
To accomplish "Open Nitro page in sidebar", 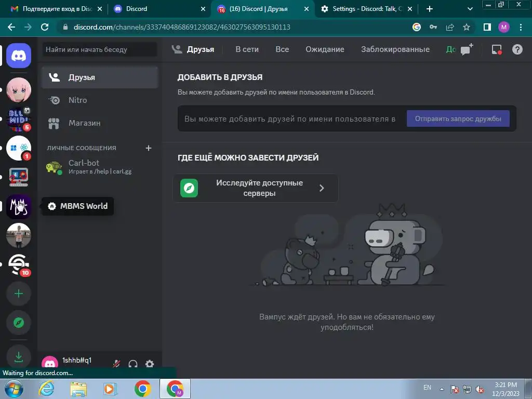I will (100, 100).
